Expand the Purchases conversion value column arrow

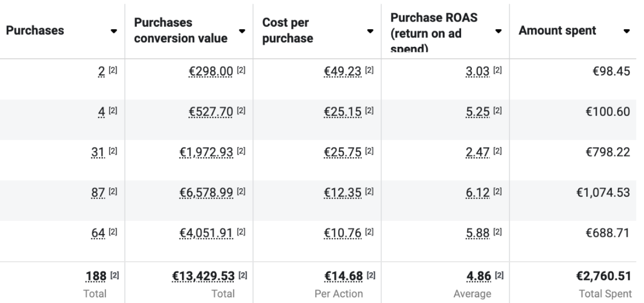click(241, 32)
